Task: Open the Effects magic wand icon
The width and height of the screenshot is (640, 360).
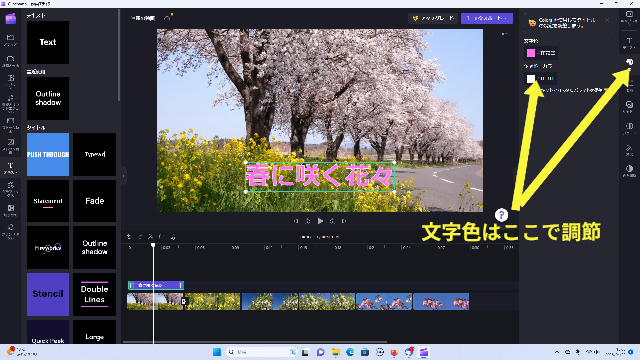Action: 629,150
